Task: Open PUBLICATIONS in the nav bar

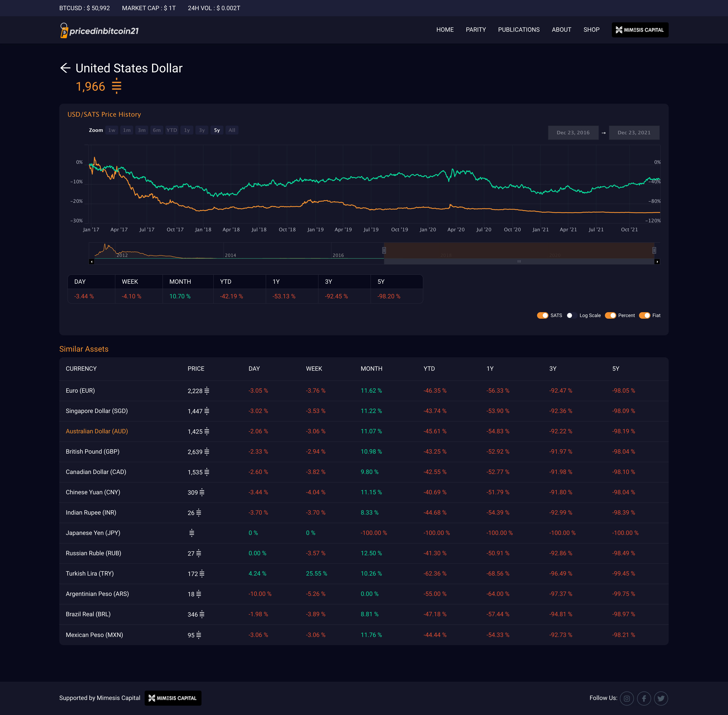Action: (x=519, y=30)
